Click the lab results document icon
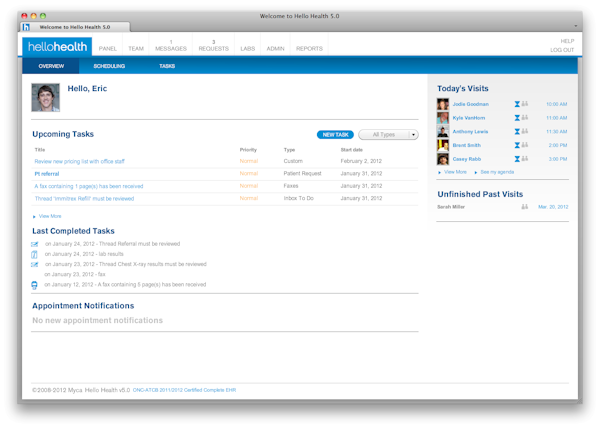Screen dimensions: 600x428 [x=35, y=254]
